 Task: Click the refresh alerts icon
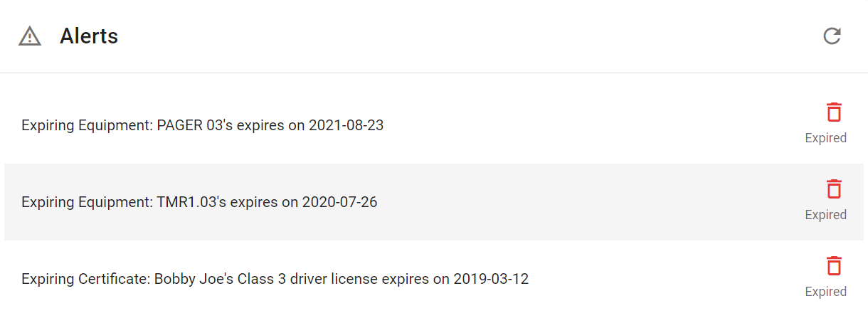click(x=832, y=36)
